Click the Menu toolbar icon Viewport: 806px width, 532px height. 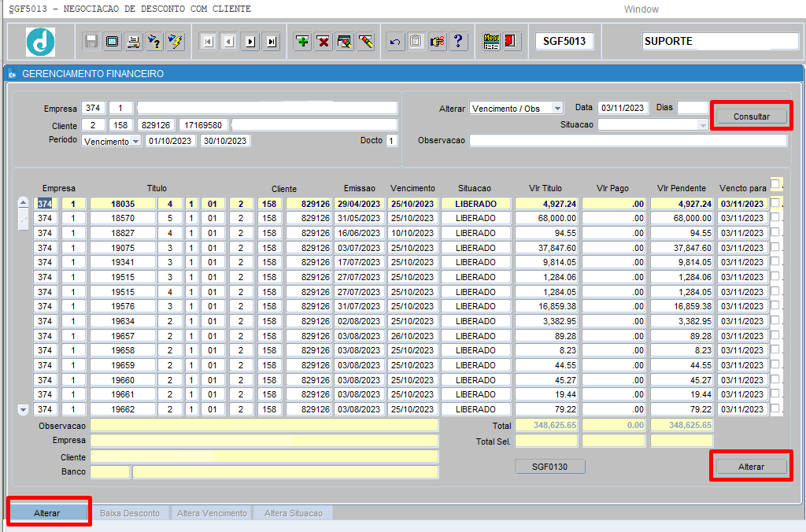point(491,42)
